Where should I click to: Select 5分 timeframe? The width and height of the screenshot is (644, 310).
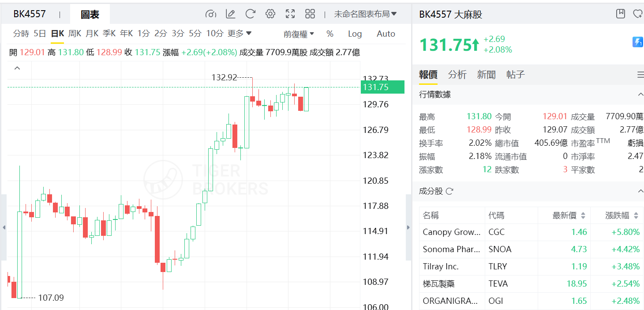[x=195, y=34]
